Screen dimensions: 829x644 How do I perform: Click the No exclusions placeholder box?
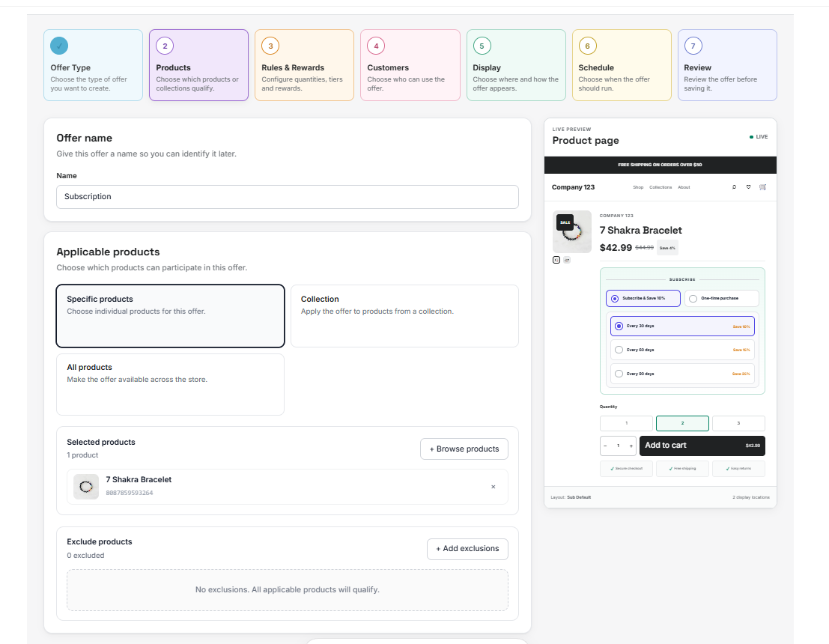point(288,590)
